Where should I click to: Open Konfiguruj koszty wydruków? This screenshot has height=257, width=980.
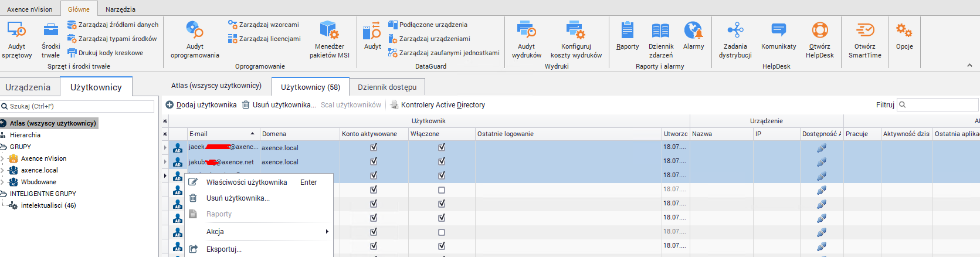576,40
